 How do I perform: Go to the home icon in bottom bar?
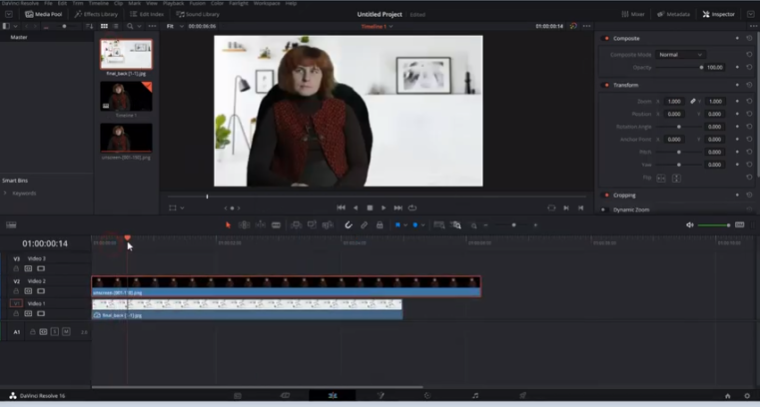[727, 396]
